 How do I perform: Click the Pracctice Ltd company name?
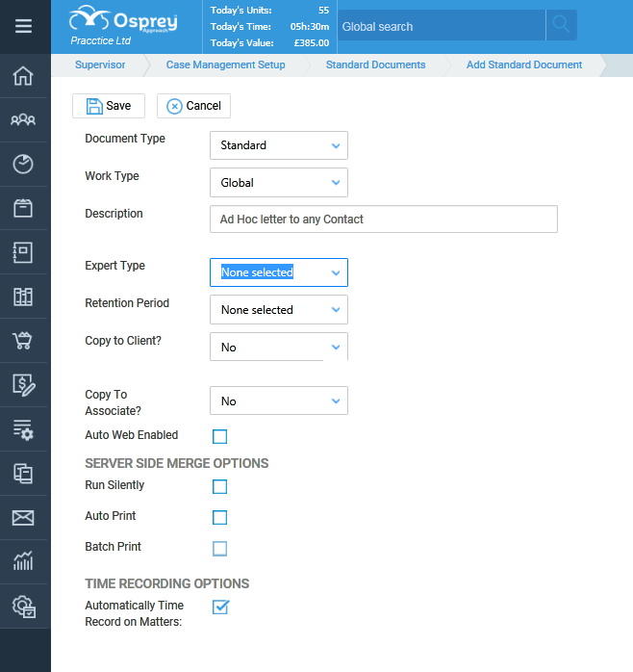(101, 40)
